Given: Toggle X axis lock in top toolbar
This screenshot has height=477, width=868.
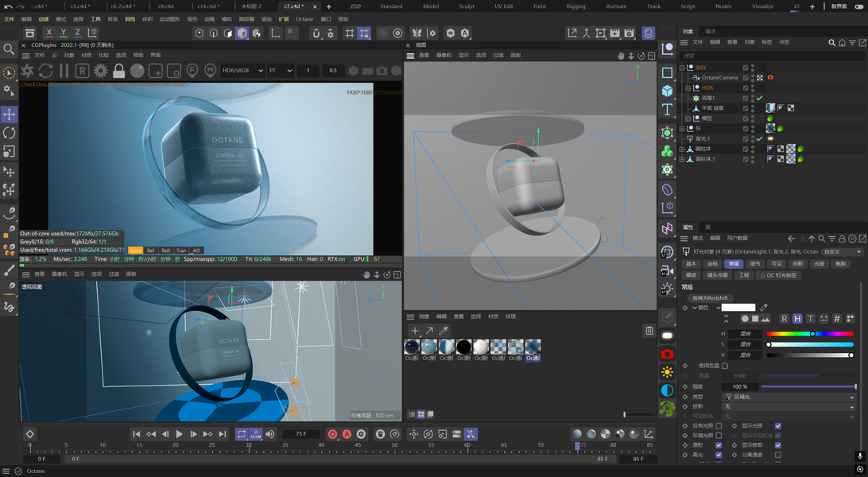Looking at the screenshot, I should point(49,33).
